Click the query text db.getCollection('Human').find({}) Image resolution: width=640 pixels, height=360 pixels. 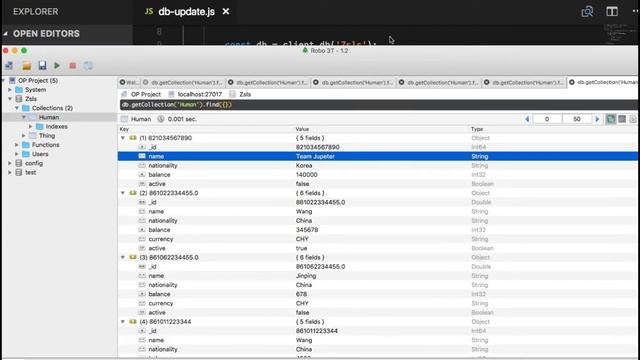point(177,105)
